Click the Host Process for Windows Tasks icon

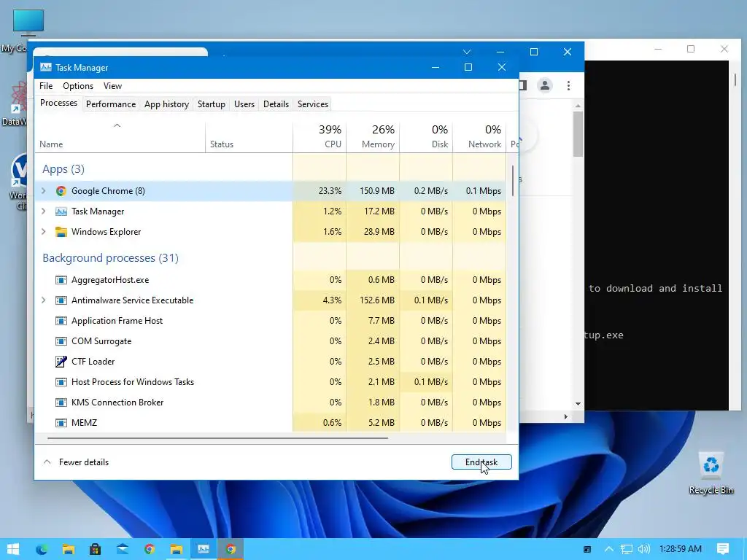(x=61, y=382)
